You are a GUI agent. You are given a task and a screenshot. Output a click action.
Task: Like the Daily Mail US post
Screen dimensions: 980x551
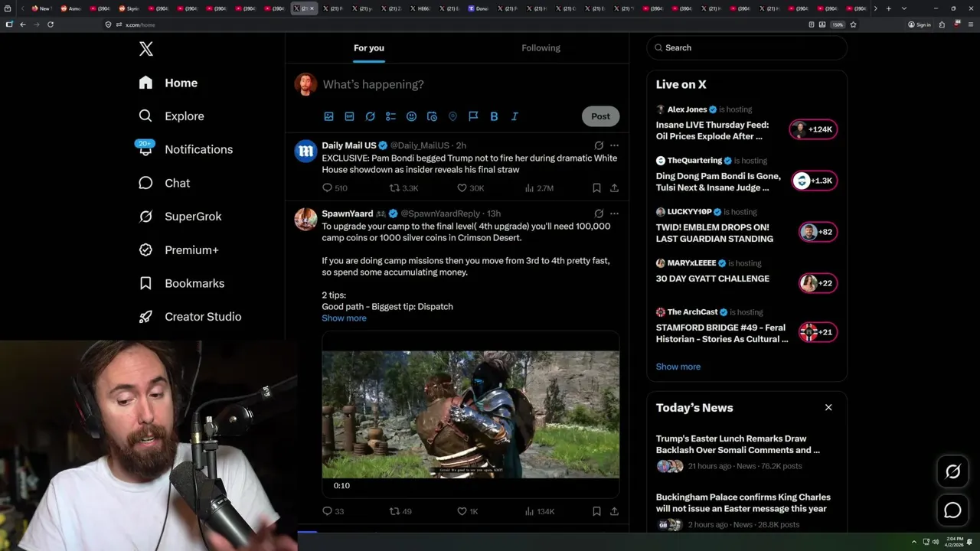[470, 187]
